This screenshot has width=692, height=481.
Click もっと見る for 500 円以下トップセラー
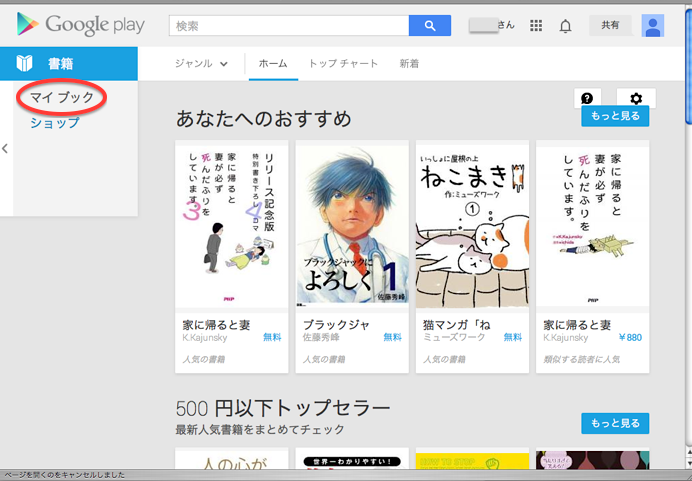(x=615, y=424)
